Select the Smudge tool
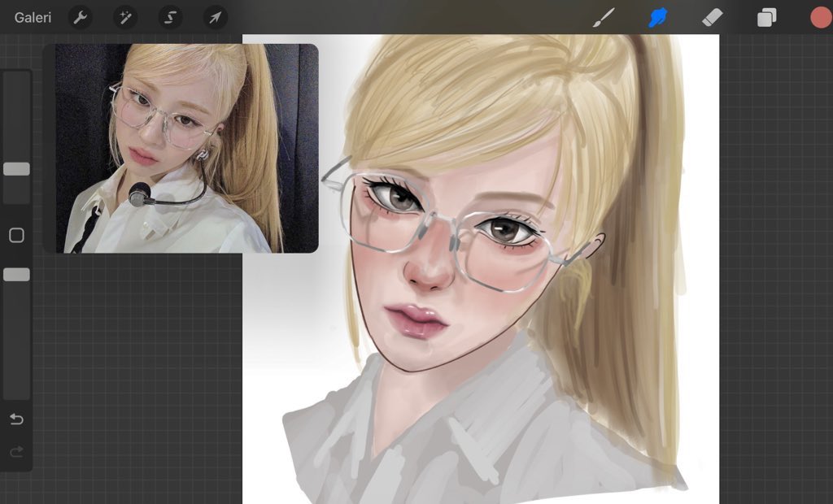 point(657,18)
